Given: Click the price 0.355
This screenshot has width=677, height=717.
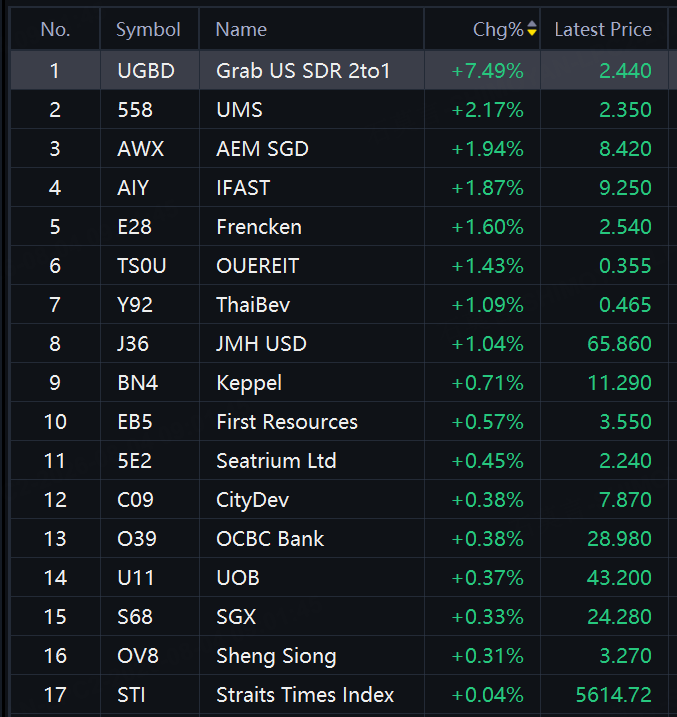Looking at the screenshot, I should pyautogui.click(x=625, y=266).
